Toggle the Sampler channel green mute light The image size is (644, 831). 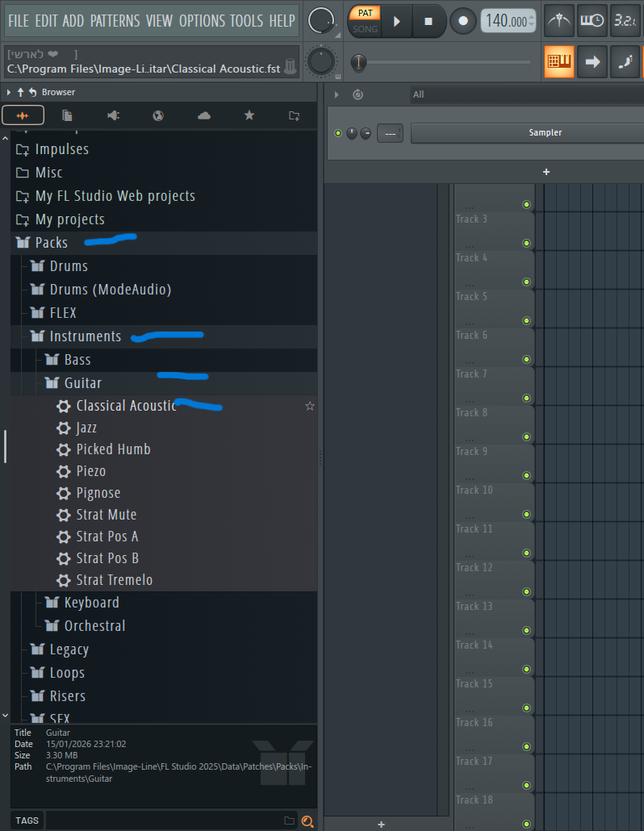click(x=338, y=132)
